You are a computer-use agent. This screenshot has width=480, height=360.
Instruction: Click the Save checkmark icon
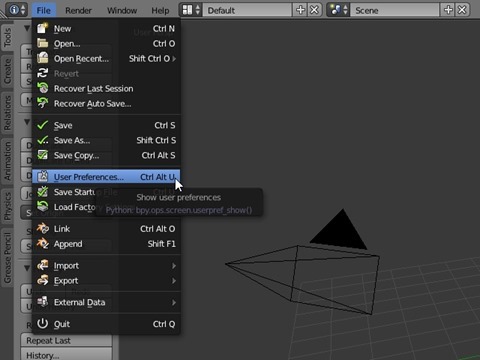(x=42, y=125)
